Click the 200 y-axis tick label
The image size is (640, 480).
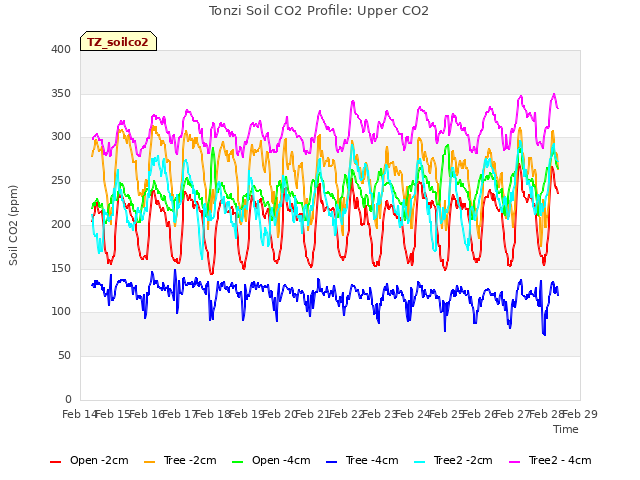(61, 224)
